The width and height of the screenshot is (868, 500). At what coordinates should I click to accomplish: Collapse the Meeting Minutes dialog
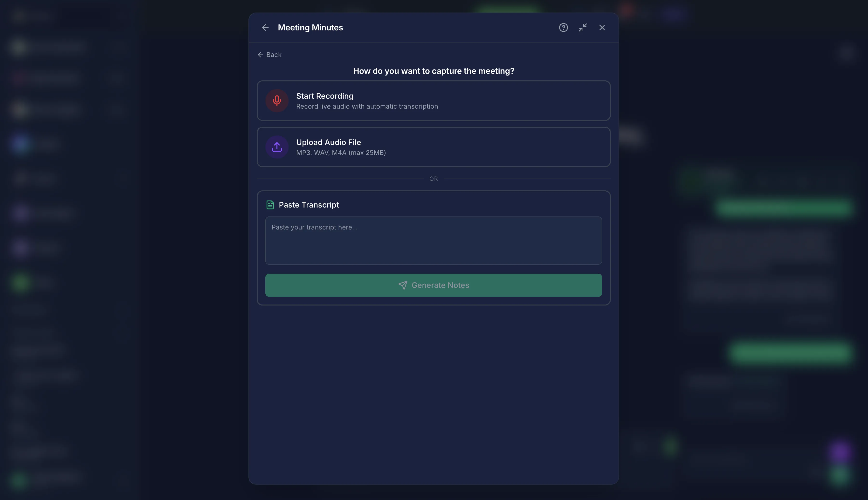click(583, 28)
